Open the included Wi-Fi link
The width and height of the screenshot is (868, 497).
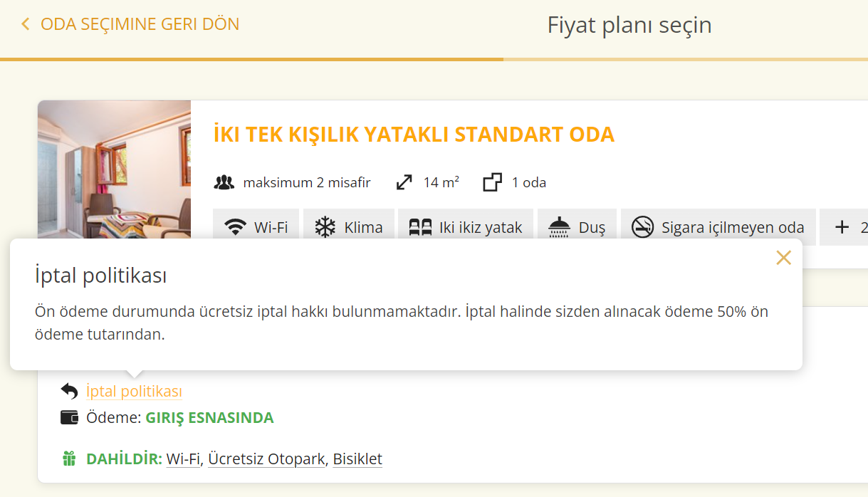[184, 459]
